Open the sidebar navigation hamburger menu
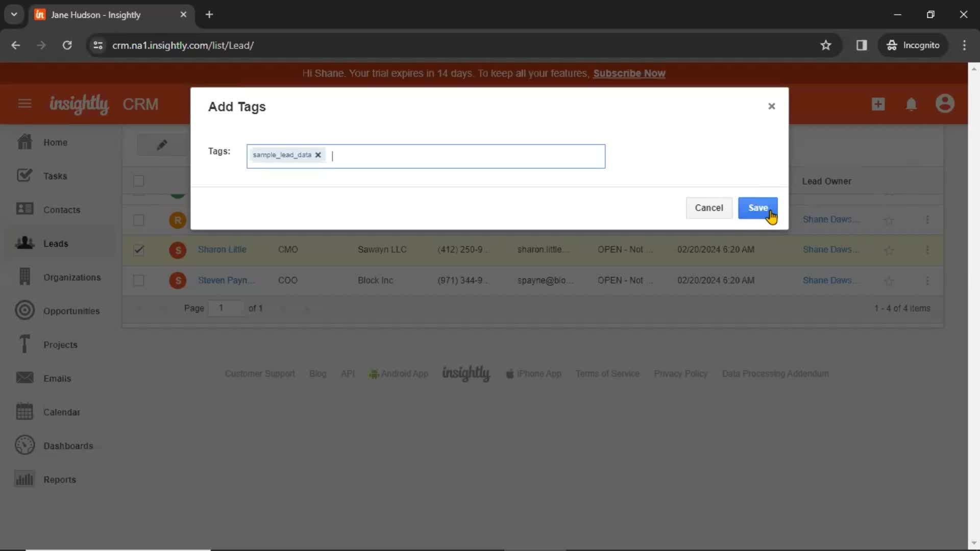Image resolution: width=980 pixels, height=551 pixels. 24,104
